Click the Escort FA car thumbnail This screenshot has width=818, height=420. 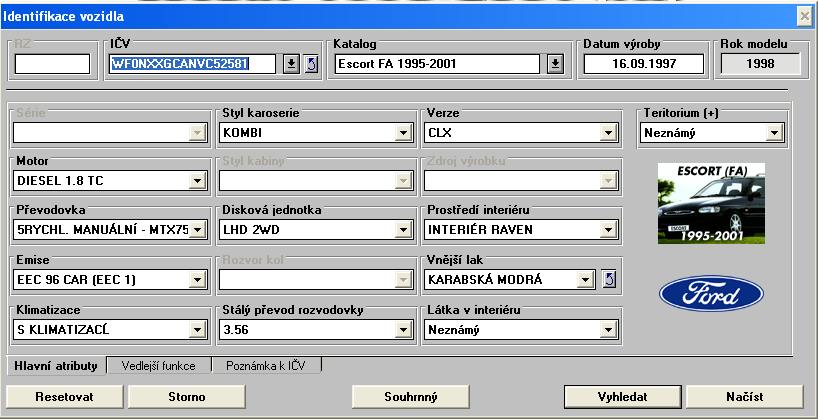[x=711, y=204]
